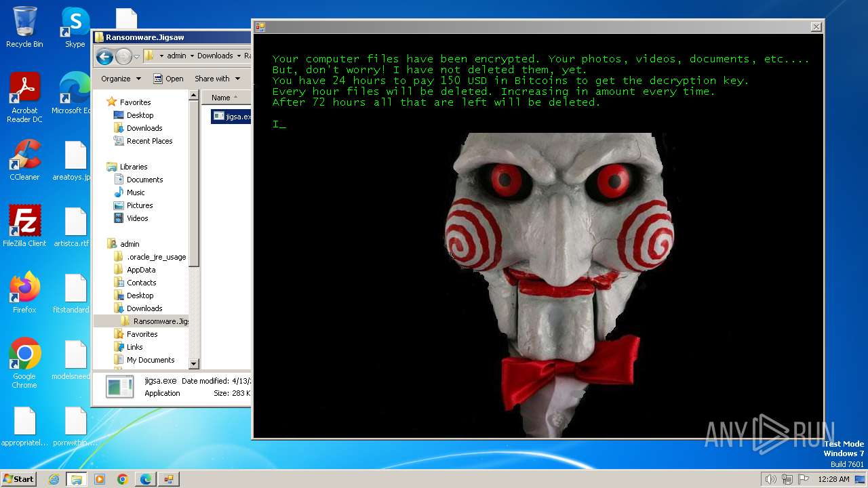Select fitstandard file on desktop
The width and height of the screenshot is (868, 488).
coord(72,293)
